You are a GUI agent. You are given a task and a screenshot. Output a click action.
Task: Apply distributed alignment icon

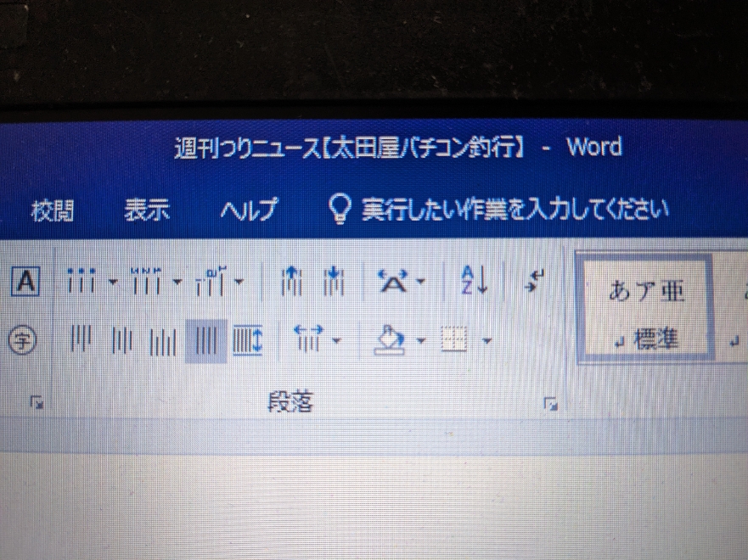tap(248, 340)
